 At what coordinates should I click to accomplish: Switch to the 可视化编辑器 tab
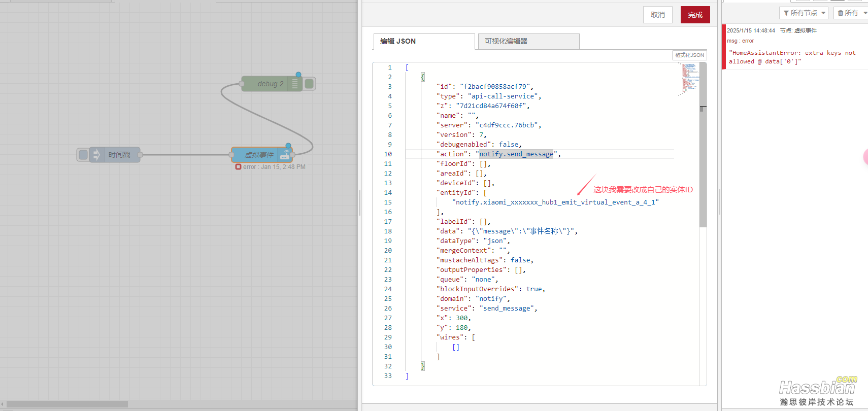tap(528, 41)
